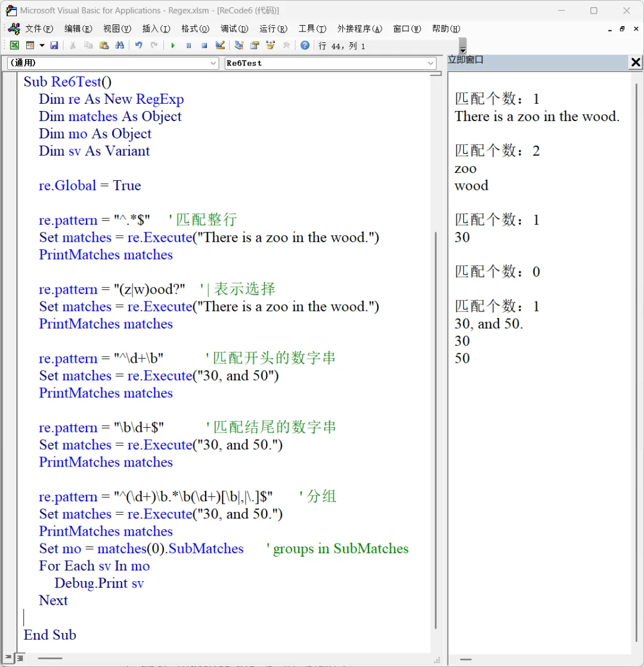Expand the toolbar options overflow arrow
The image size is (644, 667).
click(x=463, y=45)
